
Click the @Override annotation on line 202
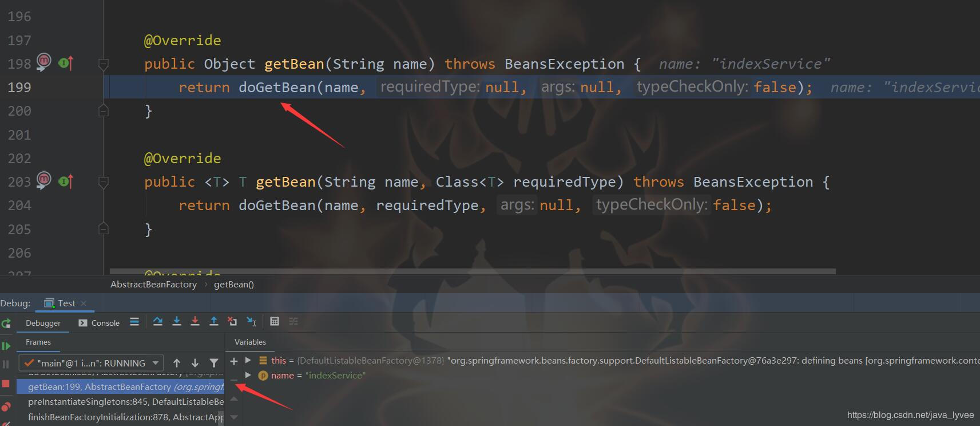coord(182,159)
